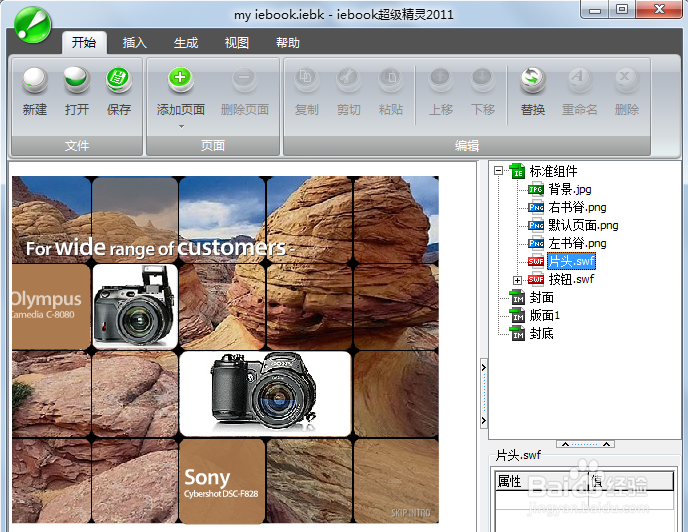Open the 生成 tab
Viewport: 688px width, 532px height.
(x=186, y=43)
